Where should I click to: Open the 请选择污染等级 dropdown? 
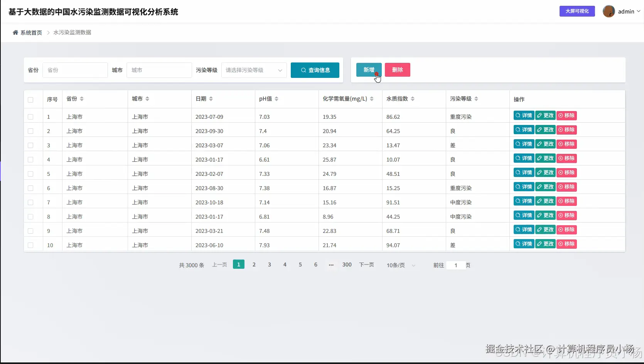coord(254,70)
